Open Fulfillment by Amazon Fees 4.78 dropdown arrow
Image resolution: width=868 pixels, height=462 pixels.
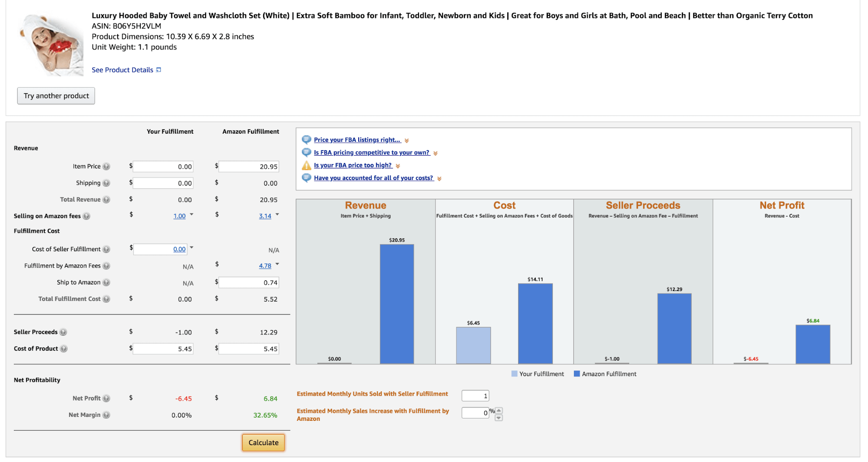point(277,264)
